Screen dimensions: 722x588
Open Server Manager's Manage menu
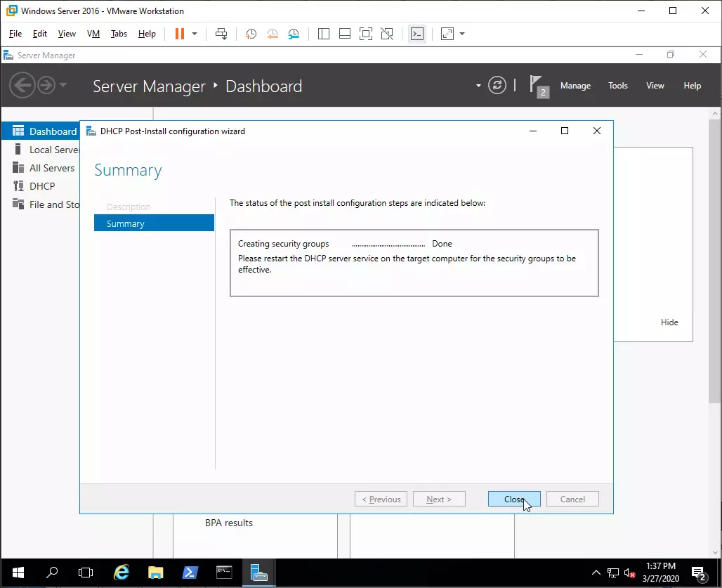576,86
